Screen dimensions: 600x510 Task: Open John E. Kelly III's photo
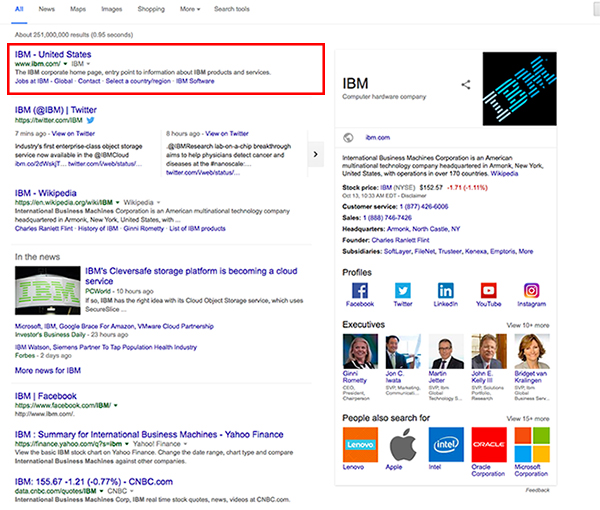[x=489, y=351]
